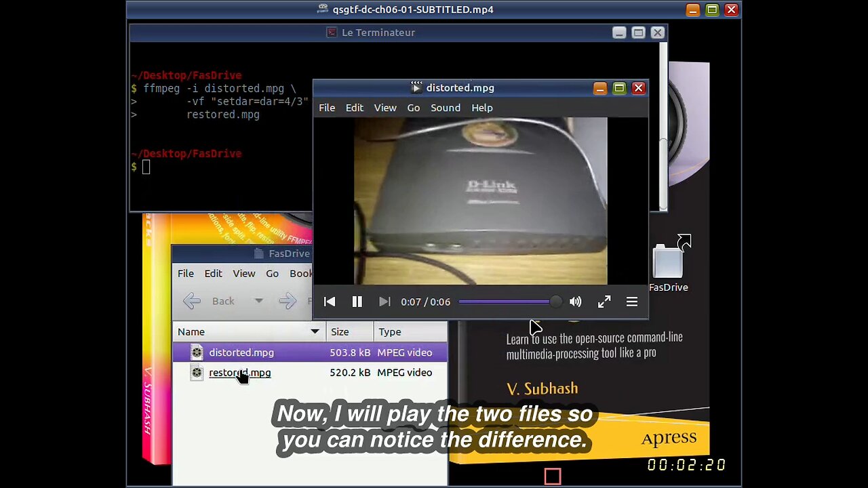Click the restored.mpg video file icon
The height and width of the screenshot is (488, 868).
pos(197,373)
